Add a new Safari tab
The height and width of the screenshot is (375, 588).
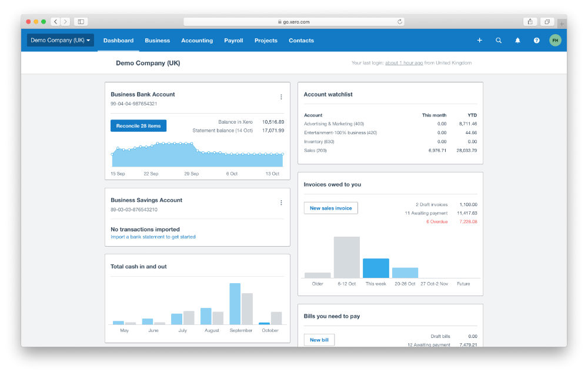pos(562,24)
